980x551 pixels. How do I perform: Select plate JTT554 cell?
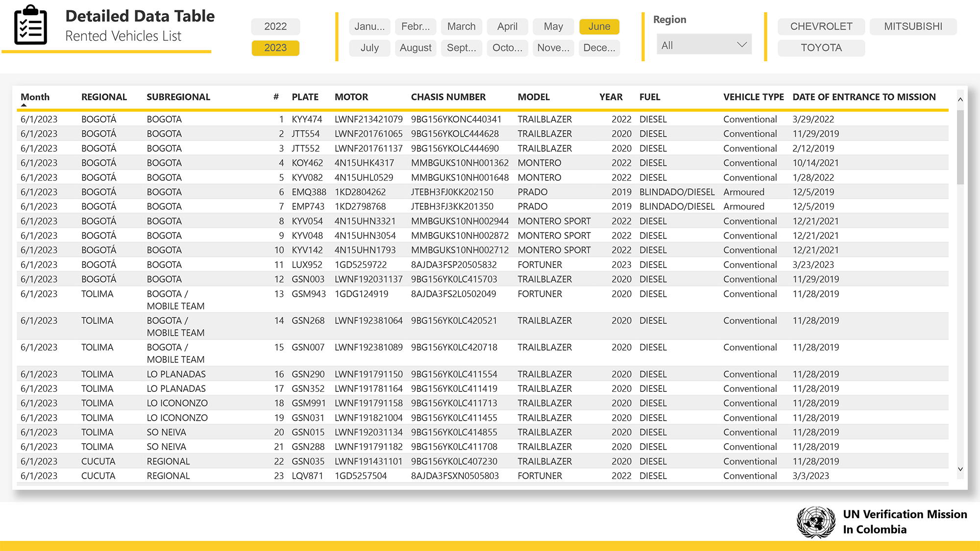305,134
